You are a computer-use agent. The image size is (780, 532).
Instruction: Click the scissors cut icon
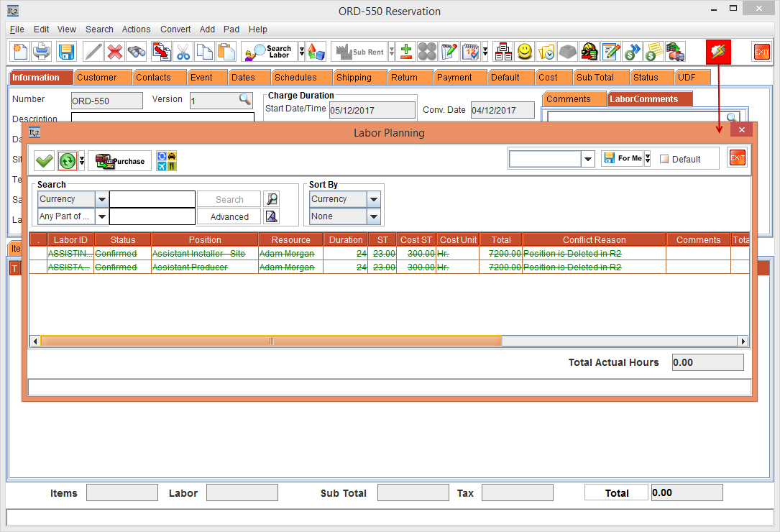(183, 52)
